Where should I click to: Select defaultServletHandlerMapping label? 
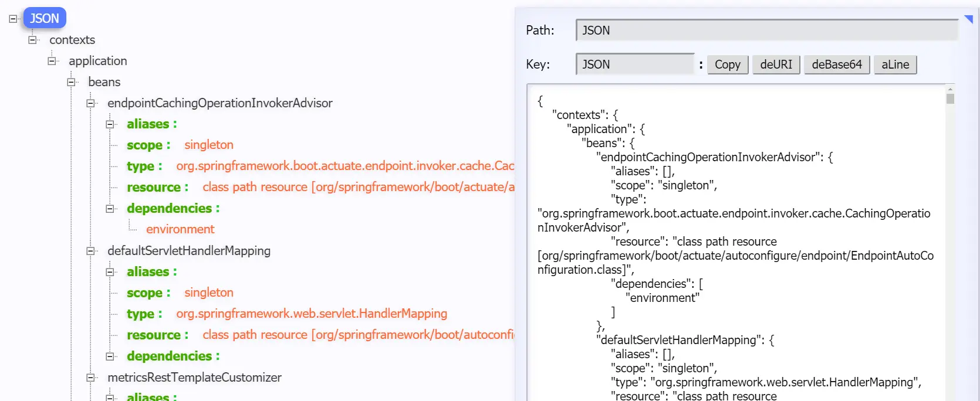[x=189, y=251]
